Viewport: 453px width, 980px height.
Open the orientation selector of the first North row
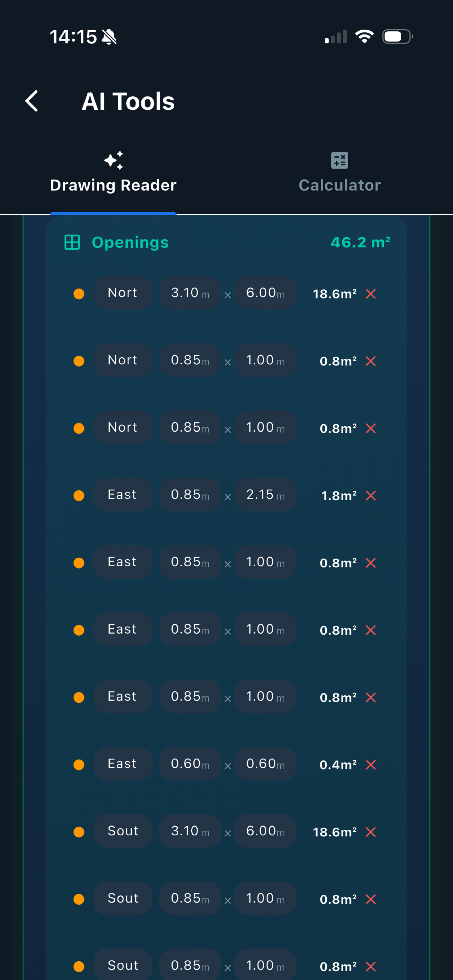pyautogui.click(x=122, y=292)
